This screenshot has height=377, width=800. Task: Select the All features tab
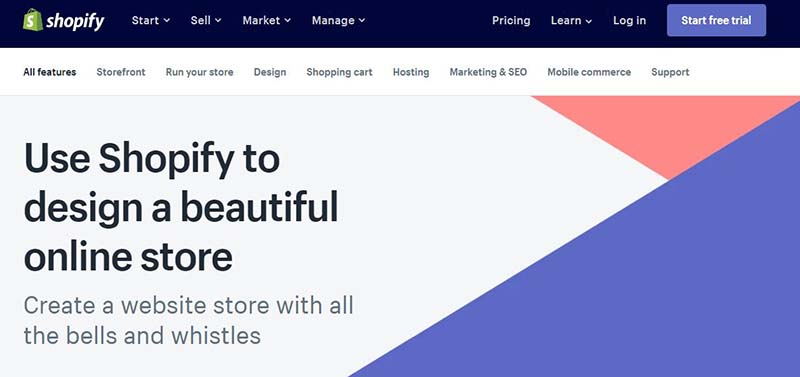(49, 72)
